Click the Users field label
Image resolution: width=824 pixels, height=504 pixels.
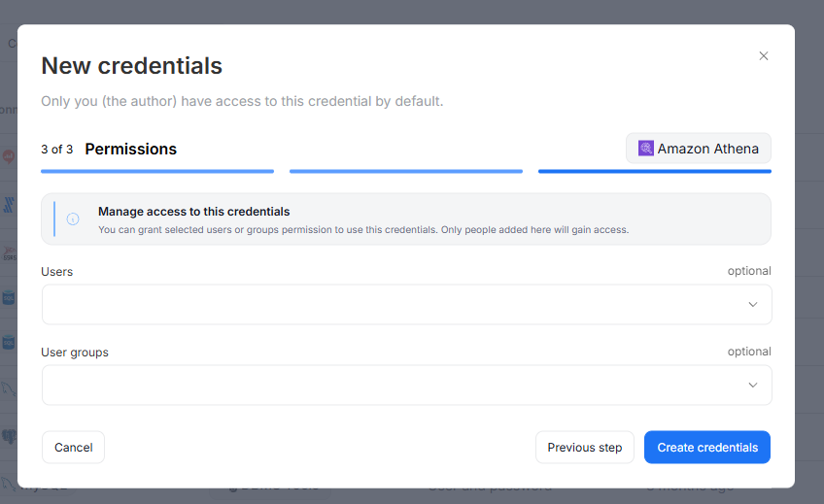coord(57,272)
